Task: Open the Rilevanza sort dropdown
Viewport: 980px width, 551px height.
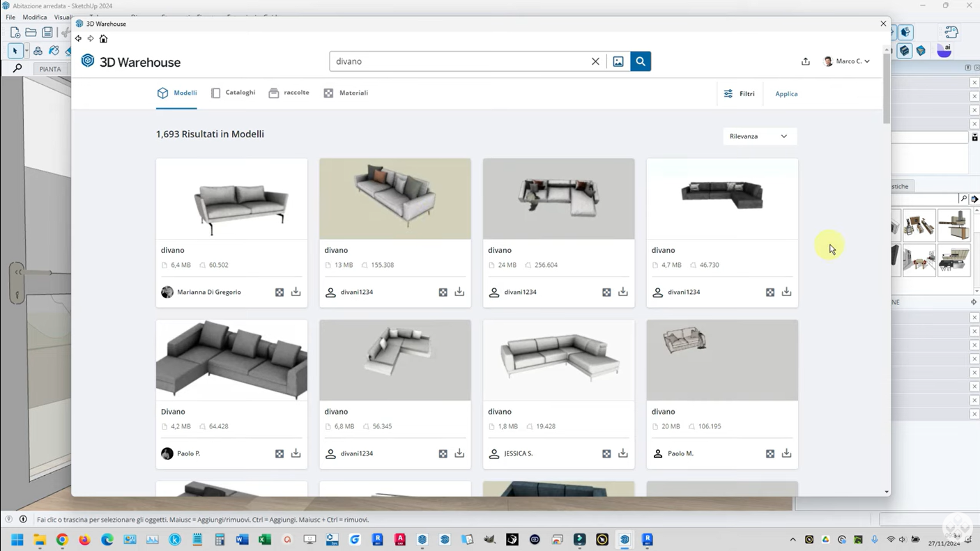Action: [x=758, y=137]
